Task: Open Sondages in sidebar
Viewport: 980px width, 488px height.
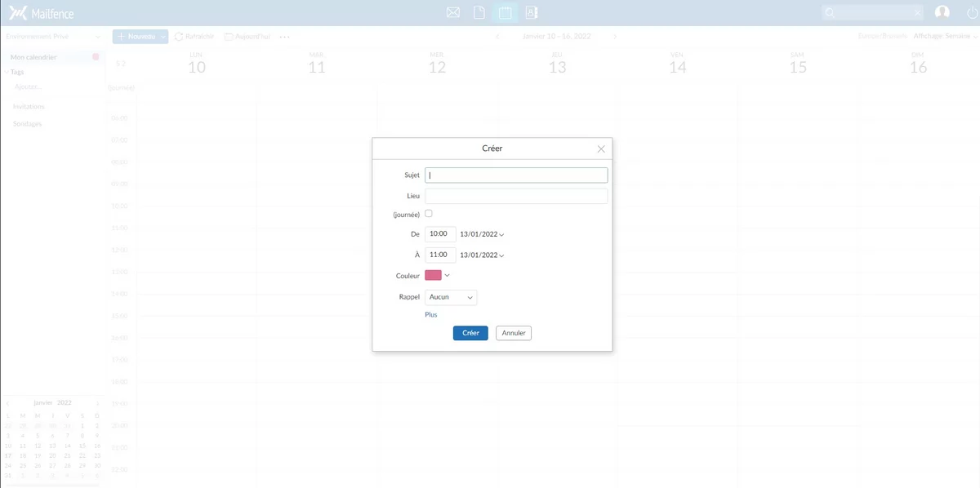Action: click(x=28, y=124)
